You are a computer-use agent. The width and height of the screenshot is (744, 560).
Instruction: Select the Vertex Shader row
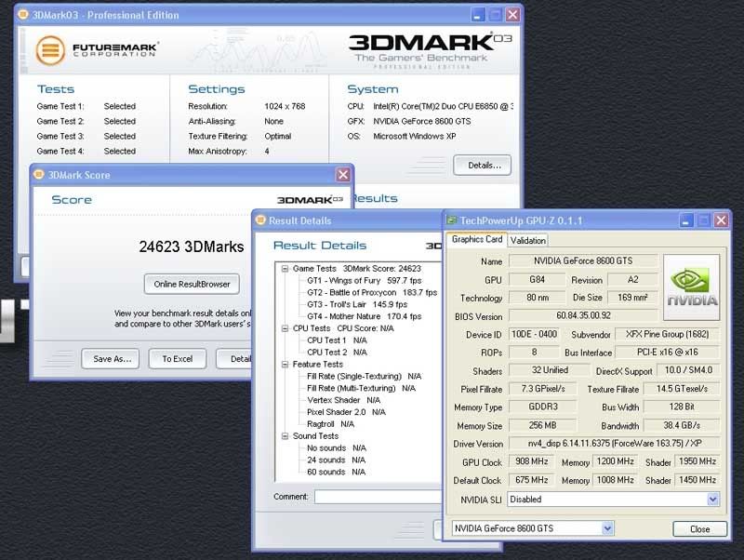(x=343, y=400)
